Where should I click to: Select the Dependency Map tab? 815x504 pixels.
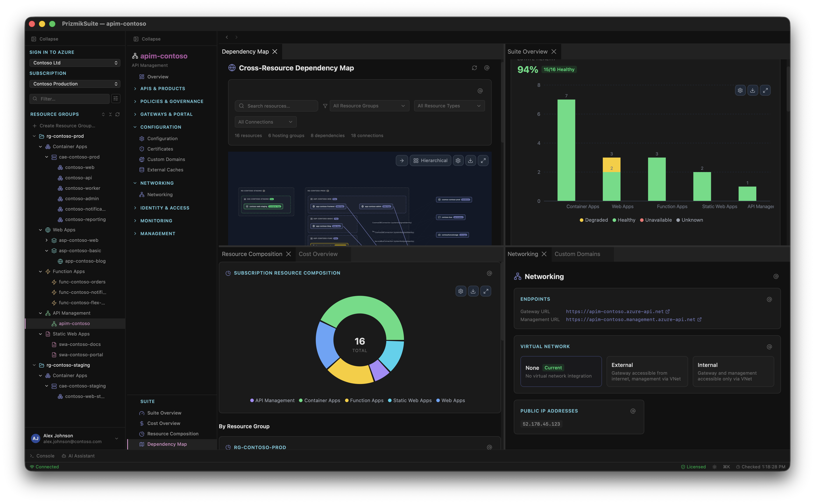[245, 52]
